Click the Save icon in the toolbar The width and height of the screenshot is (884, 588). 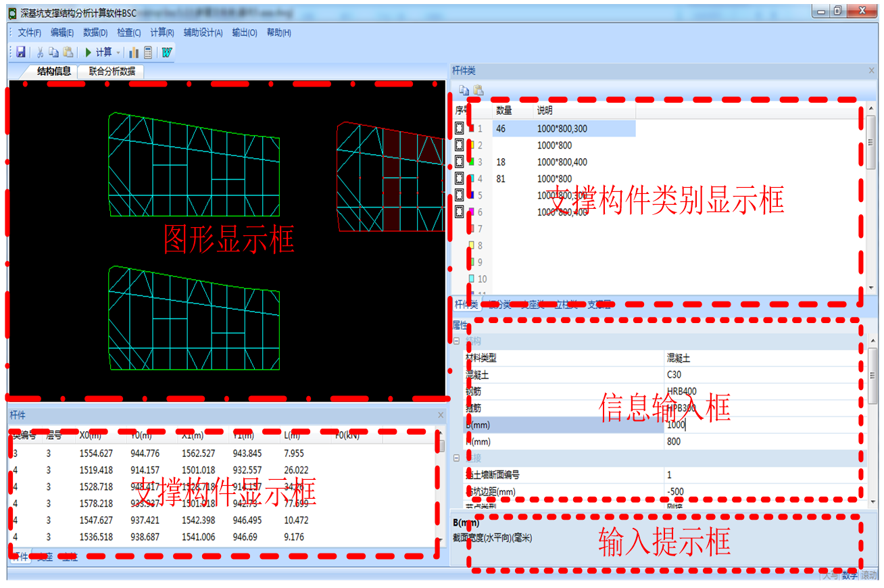point(21,52)
